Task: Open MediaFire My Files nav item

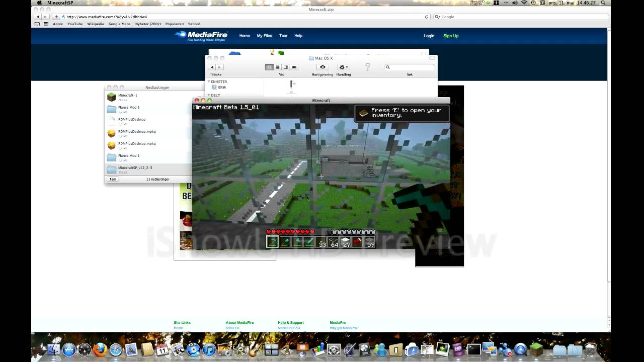Action: tap(264, 36)
